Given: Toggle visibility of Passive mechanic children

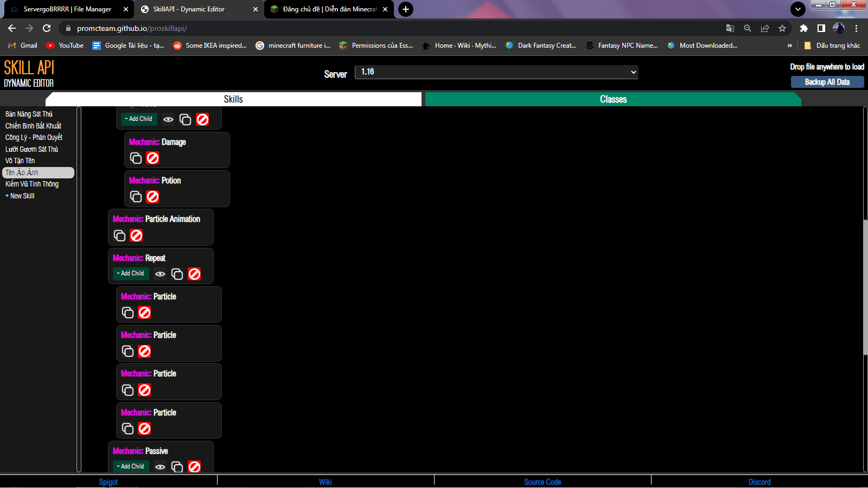Looking at the screenshot, I should click(x=160, y=467).
